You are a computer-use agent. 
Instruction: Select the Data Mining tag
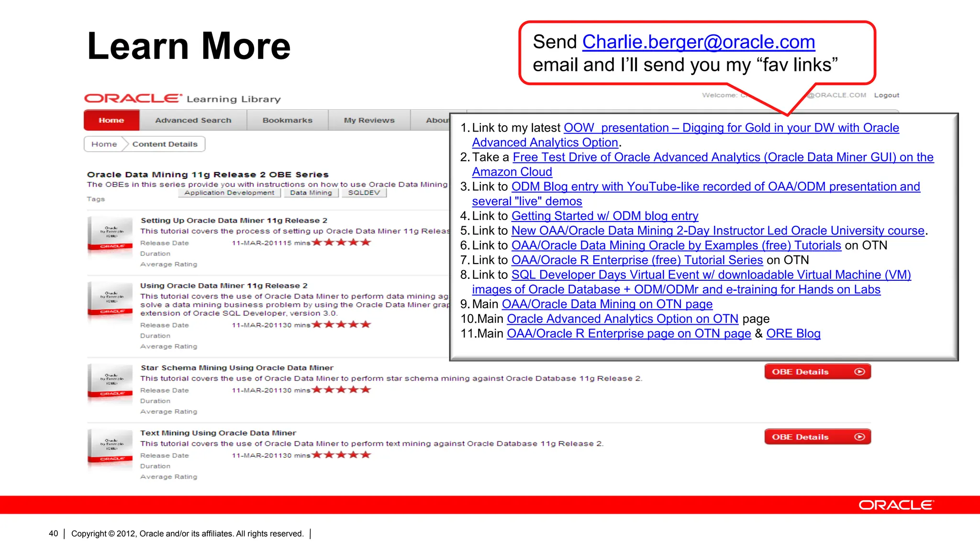coord(311,193)
